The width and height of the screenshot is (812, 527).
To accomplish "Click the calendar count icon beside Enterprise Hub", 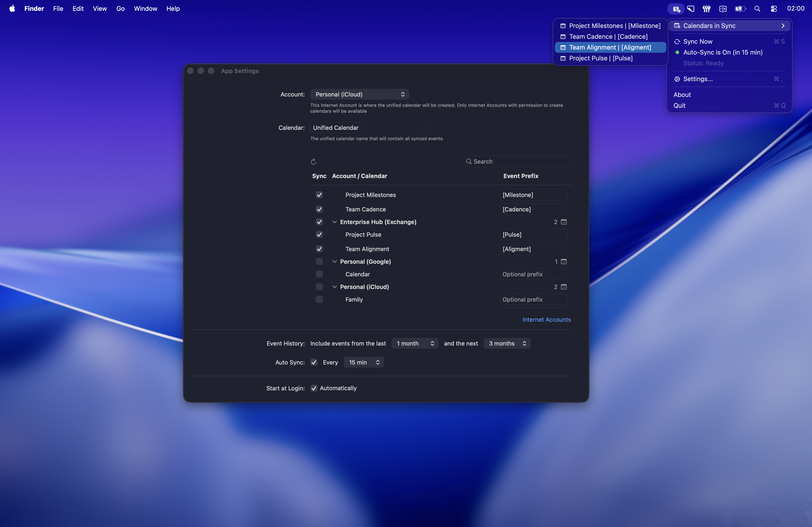I will (x=564, y=222).
